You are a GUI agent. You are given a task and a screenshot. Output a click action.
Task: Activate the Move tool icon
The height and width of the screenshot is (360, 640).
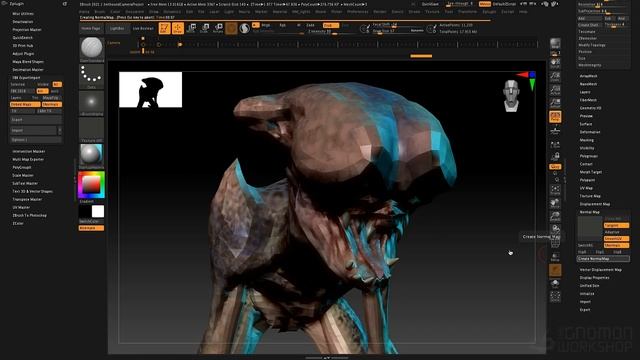click(191, 28)
